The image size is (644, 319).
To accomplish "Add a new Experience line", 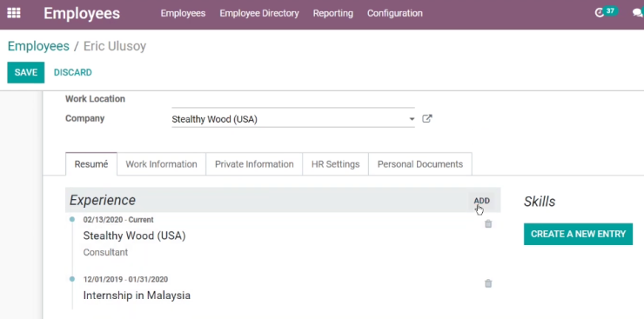I will tap(482, 201).
